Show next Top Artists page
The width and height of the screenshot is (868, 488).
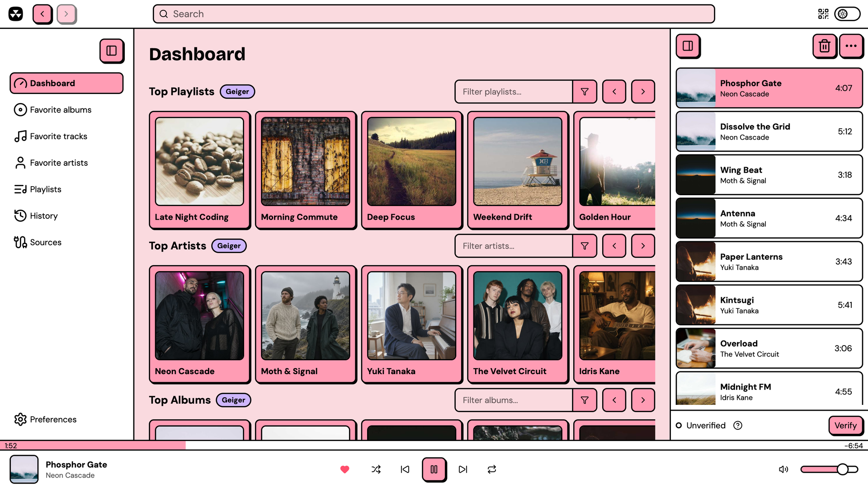point(643,246)
